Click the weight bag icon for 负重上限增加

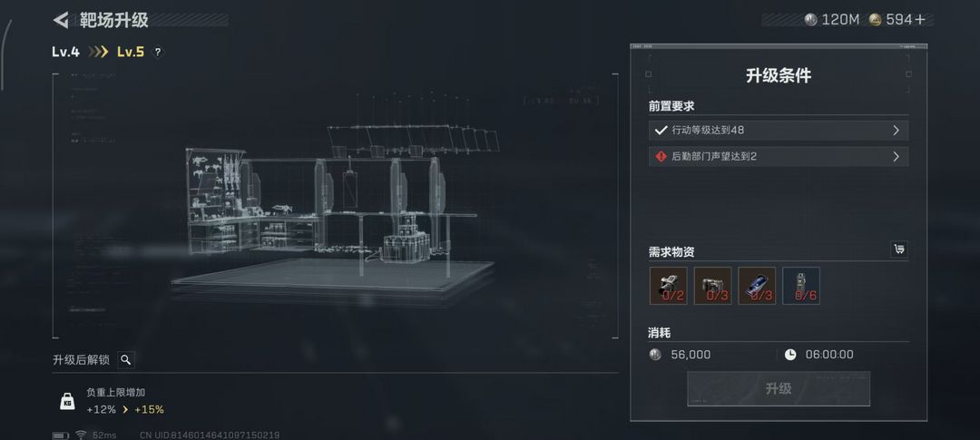[x=67, y=401]
